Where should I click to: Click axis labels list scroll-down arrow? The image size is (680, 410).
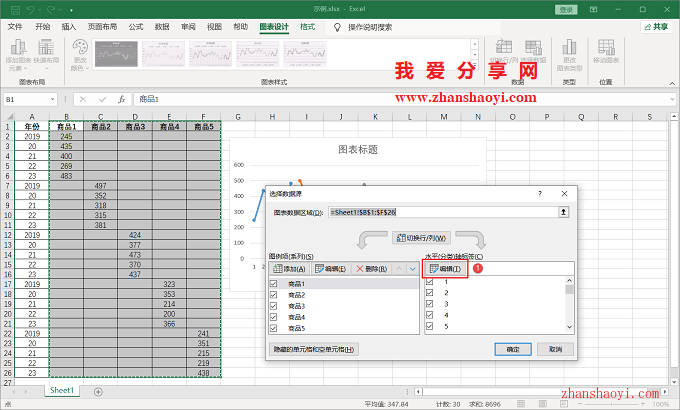569,328
